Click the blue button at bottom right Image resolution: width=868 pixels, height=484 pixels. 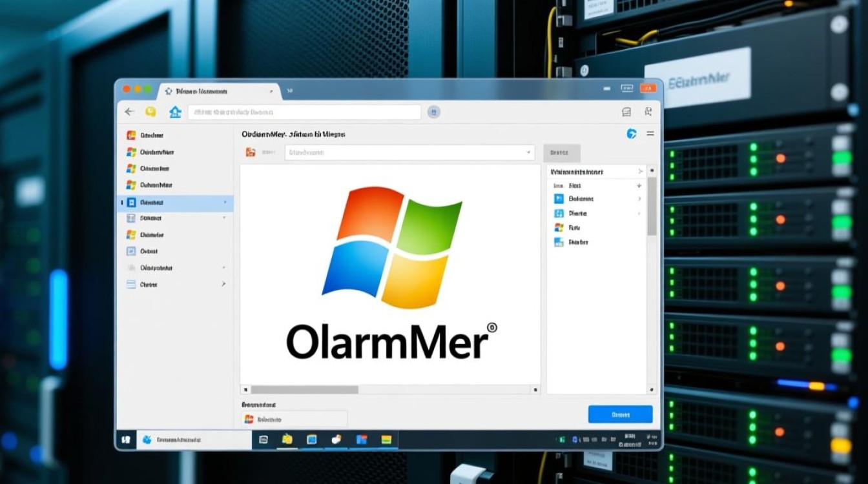tap(620, 414)
